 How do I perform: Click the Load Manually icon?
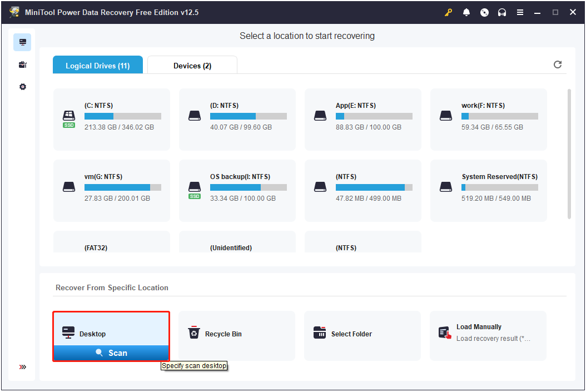coord(445,332)
